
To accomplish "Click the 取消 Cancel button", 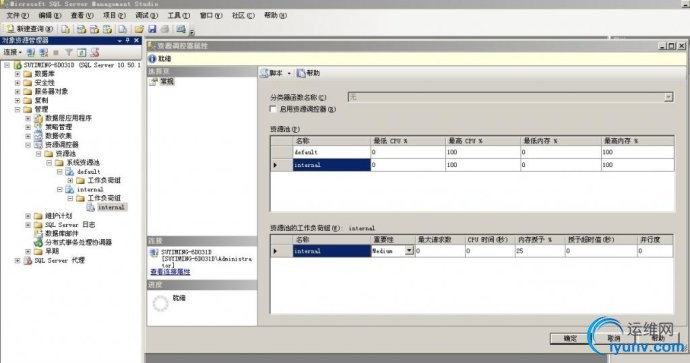I will [x=614, y=338].
